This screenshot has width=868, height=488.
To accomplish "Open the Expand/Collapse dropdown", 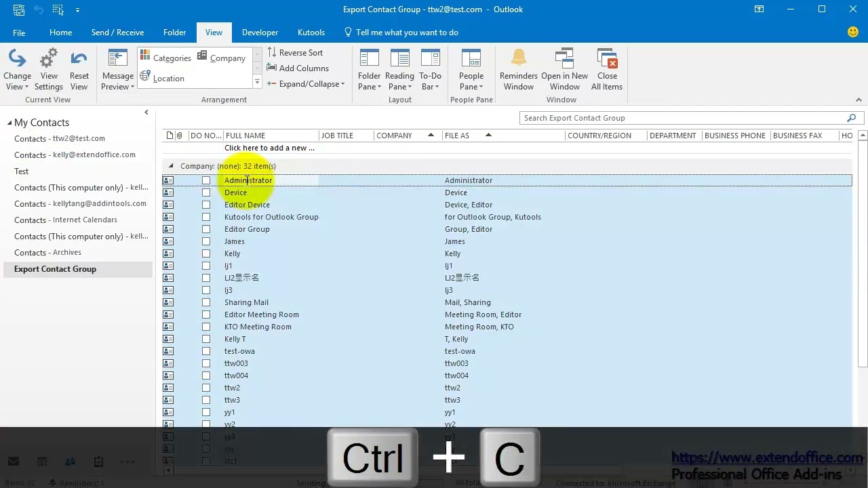I will pos(306,84).
